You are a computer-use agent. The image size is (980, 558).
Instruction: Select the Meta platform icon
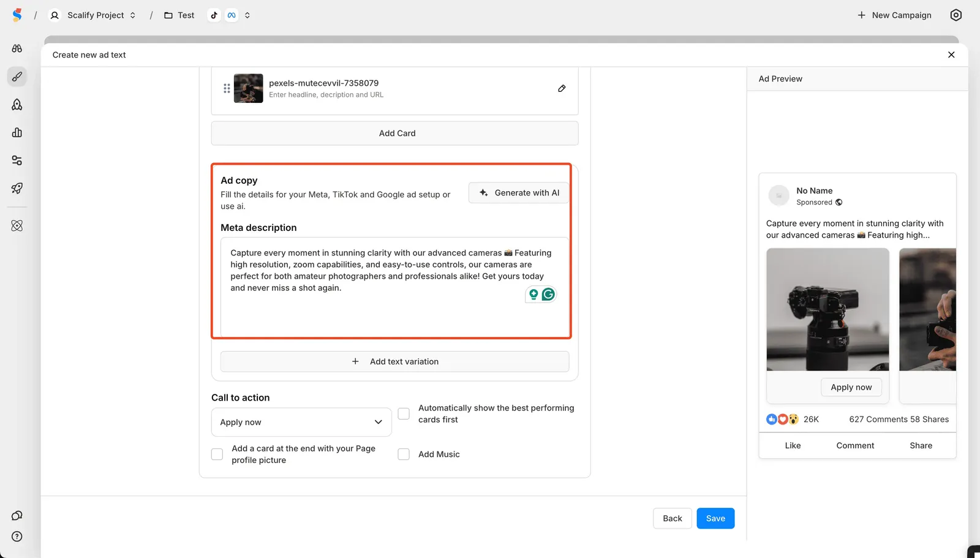pyautogui.click(x=230, y=15)
